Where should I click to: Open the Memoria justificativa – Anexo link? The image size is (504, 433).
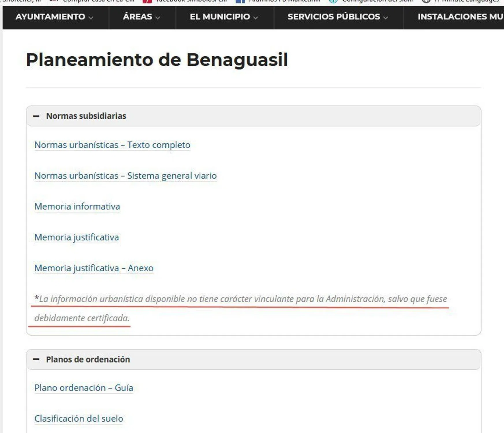(x=94, y=268)
